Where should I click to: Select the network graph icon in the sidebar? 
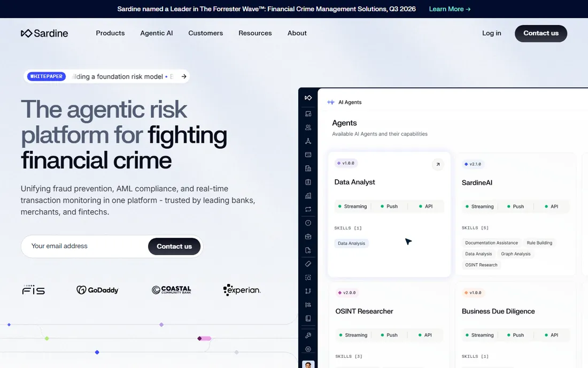(x=308, y=141)
